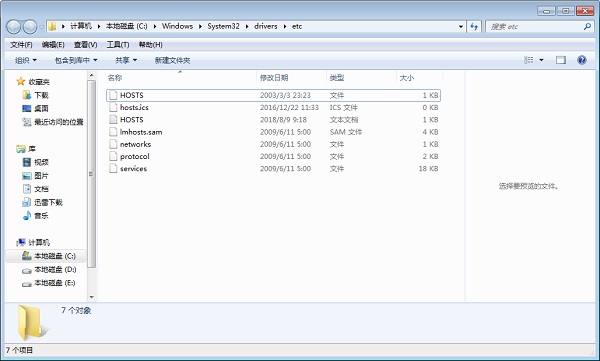Open the 帮助(H) menu
Viewport: 600px width, 361px height.
(x=150, y=45)
